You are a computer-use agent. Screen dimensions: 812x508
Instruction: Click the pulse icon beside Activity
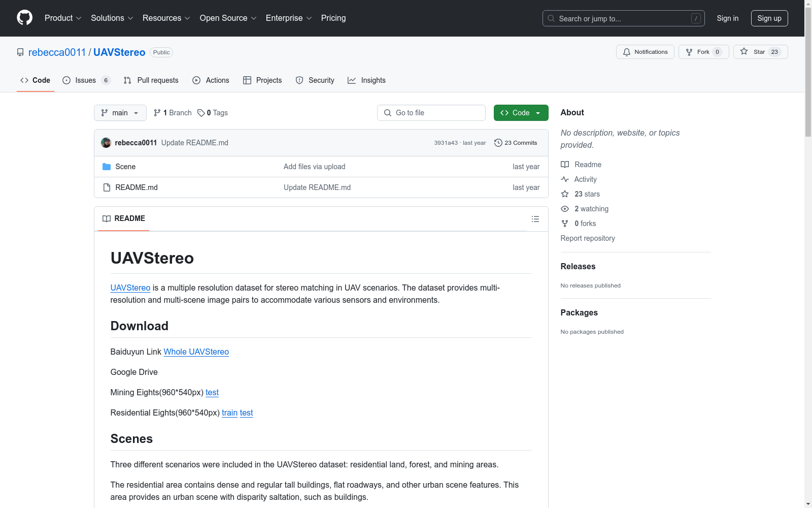pos(565,179)
